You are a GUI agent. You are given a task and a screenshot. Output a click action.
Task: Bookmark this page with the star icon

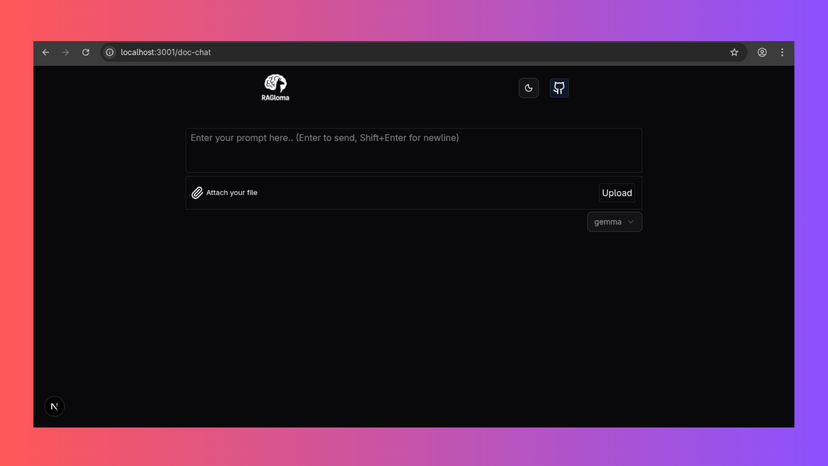click(734, 52)
